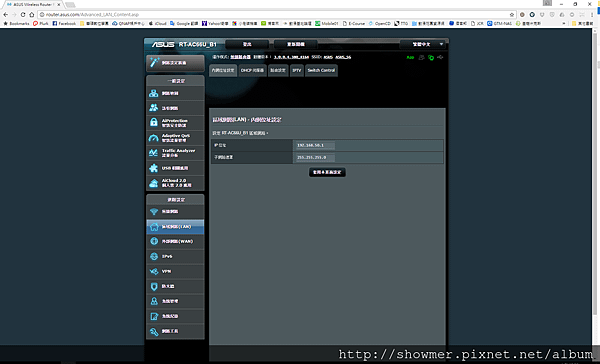
Task: Click the subnet mask field 255.255.255.0
Action: click(x=315, y=157)
